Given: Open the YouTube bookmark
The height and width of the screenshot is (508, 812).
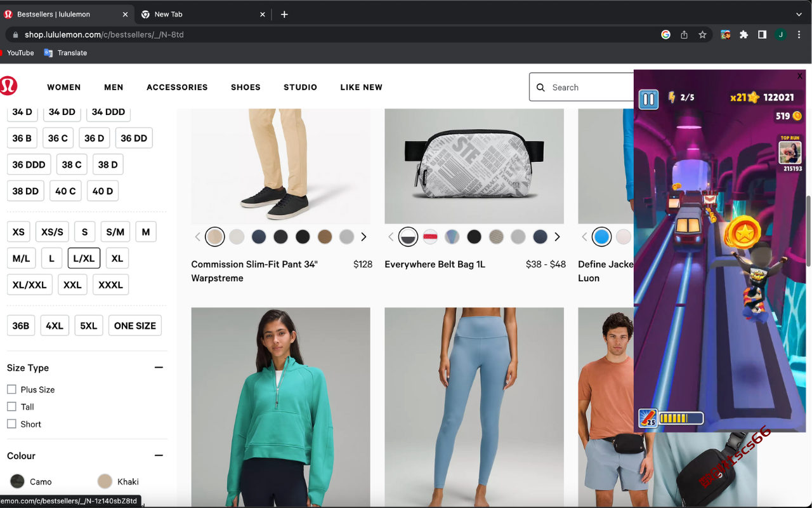Looking at the screenshot, I should tap(17, 53).
